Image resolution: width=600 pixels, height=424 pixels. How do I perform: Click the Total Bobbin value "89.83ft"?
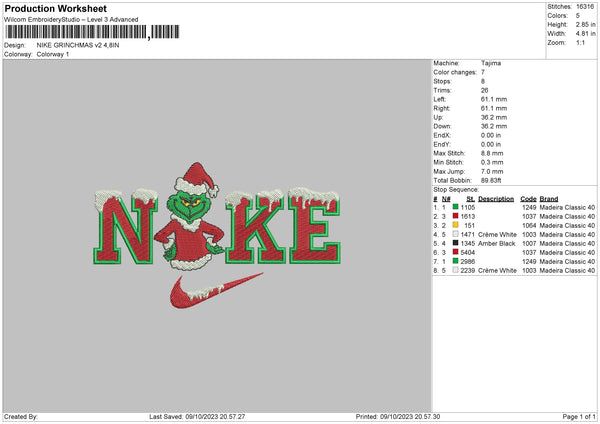(491, 180)
